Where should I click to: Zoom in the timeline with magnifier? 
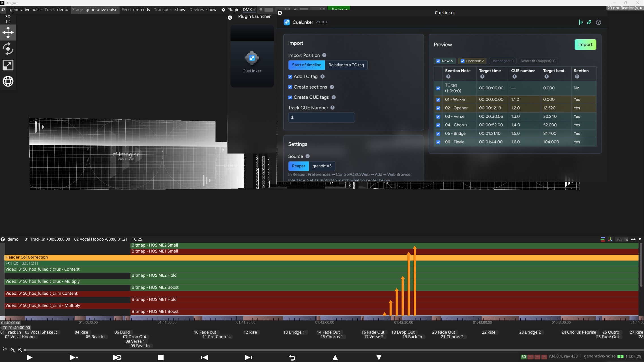click(x=20, y=350)
